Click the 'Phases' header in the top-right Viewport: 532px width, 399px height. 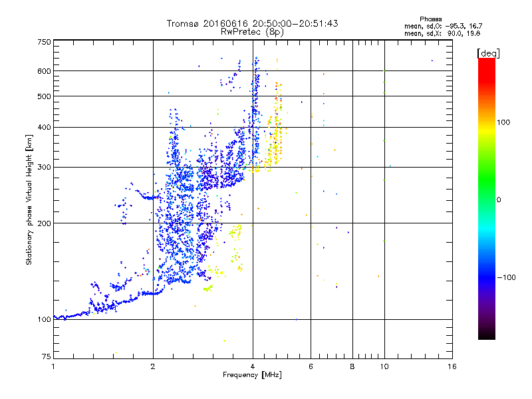pos(430,19)
